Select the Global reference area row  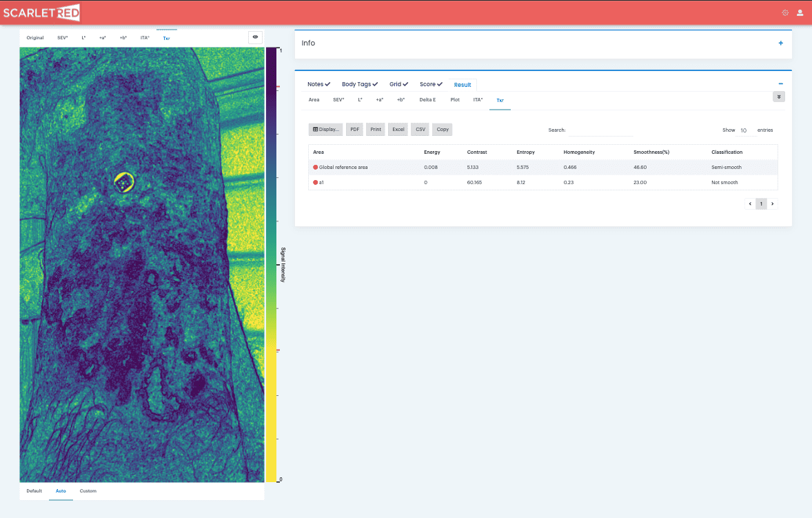pyautogui.click(x=542, y=168)
